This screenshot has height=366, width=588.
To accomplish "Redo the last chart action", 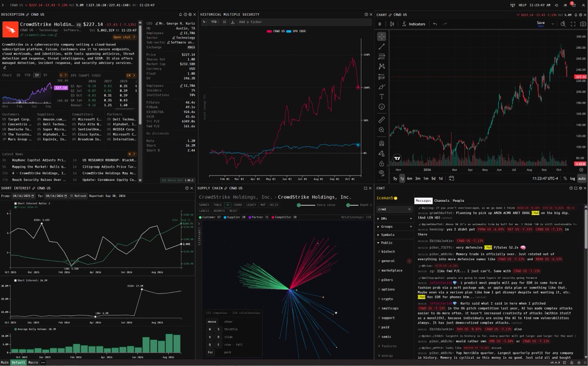I will pos(446,24).
